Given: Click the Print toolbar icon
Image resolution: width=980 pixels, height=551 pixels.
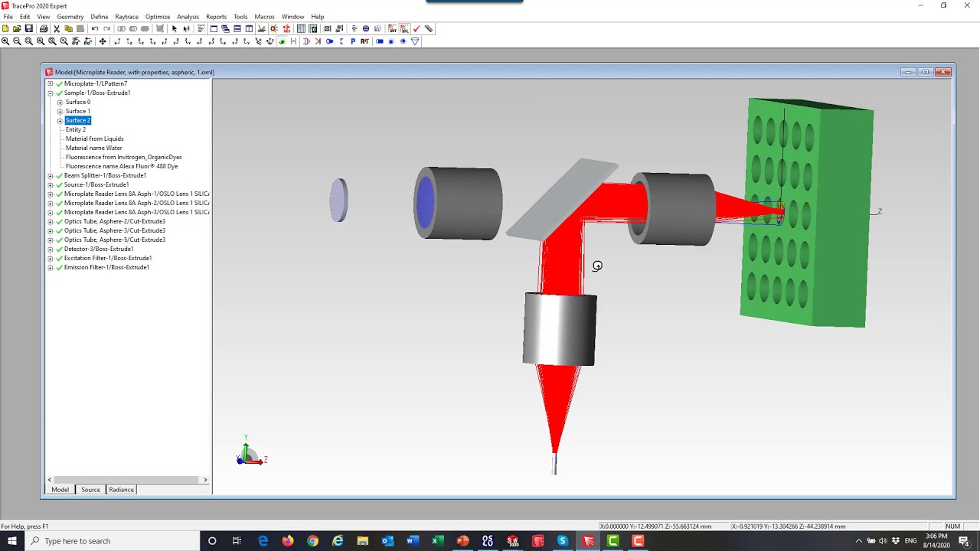Looking at the screenshot, I should coord(44,29).
